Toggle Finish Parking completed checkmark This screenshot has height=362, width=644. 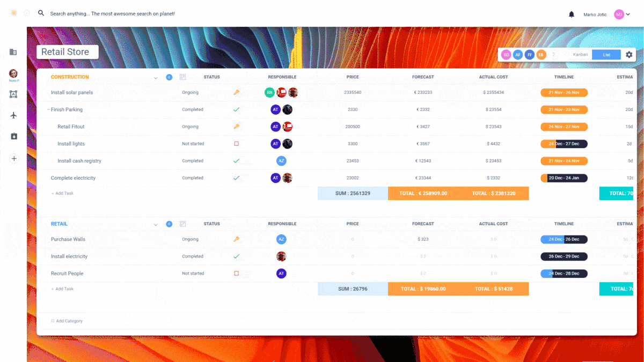(x=236, y=109)
